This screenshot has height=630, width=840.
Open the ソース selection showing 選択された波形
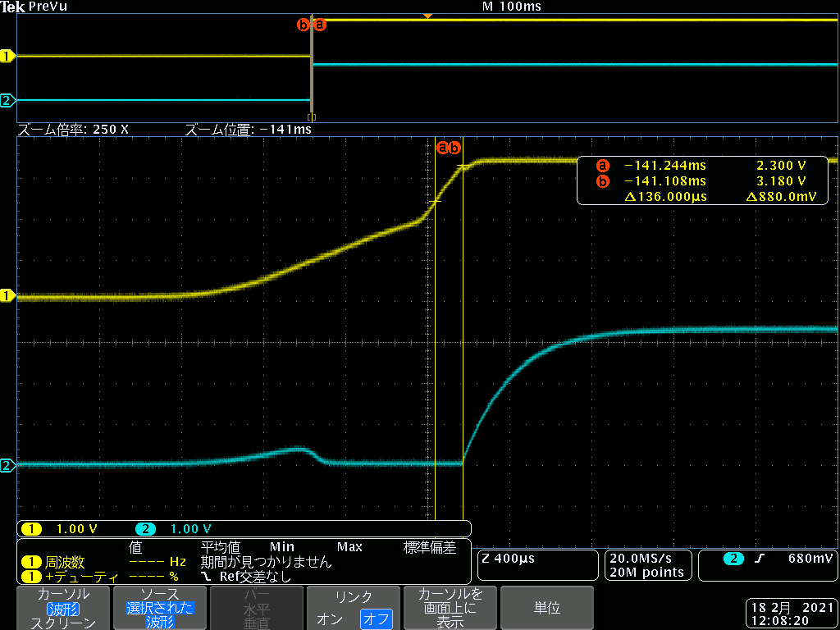(161, 607)
